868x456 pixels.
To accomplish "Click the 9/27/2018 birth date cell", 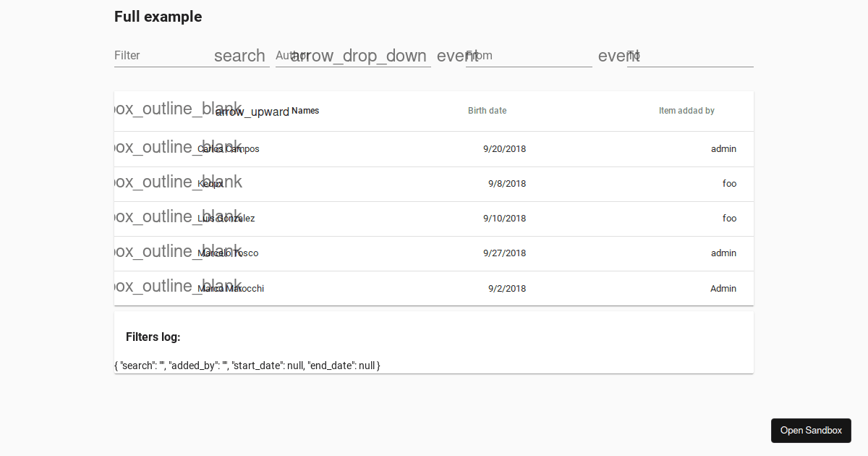I will coord(504,253).
